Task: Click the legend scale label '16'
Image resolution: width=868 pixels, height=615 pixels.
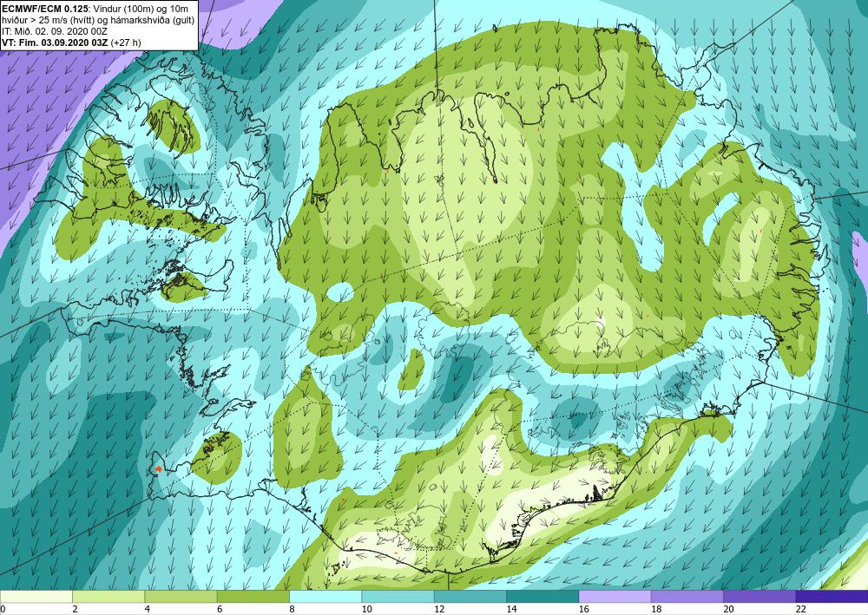Action: point(583,610)
